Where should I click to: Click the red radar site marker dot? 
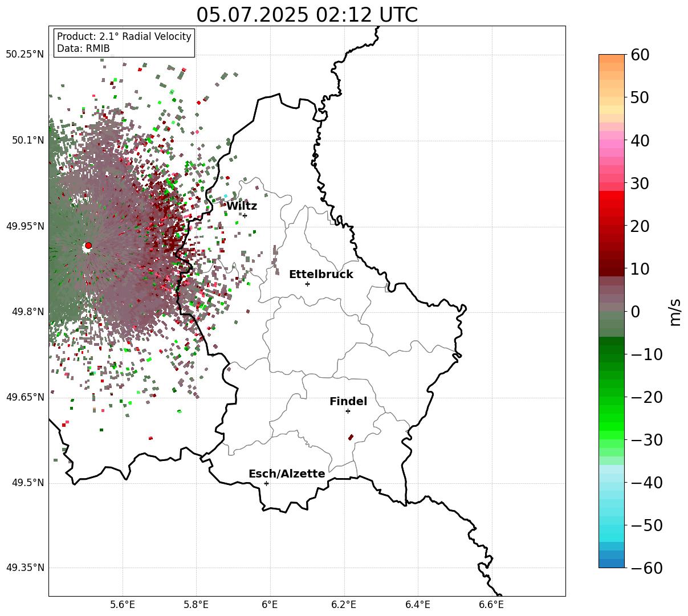[x=88, y=245]
